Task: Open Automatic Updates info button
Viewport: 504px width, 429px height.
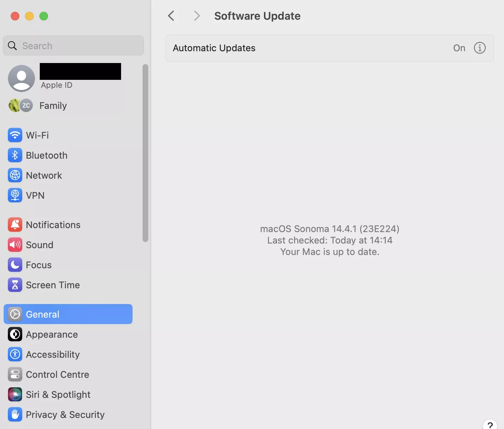Action: coord(480,48)
